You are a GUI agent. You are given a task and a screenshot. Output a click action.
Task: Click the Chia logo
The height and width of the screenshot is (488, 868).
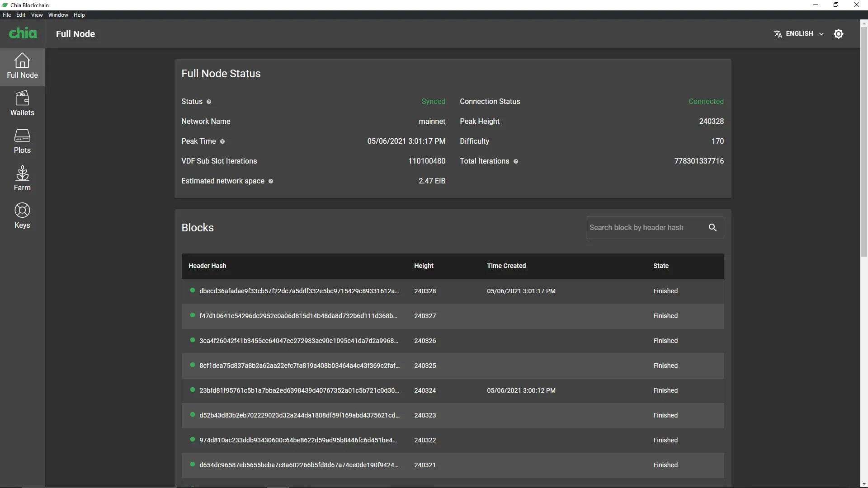23,33
